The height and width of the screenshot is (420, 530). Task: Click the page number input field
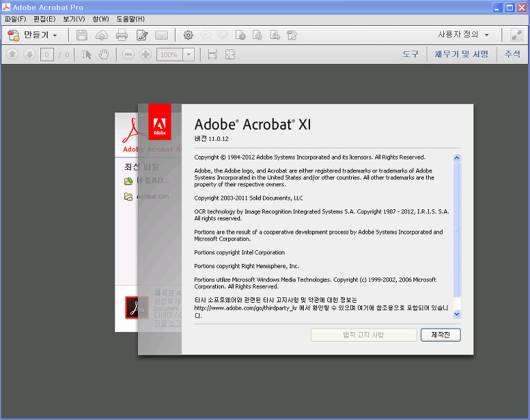[47, 54]
